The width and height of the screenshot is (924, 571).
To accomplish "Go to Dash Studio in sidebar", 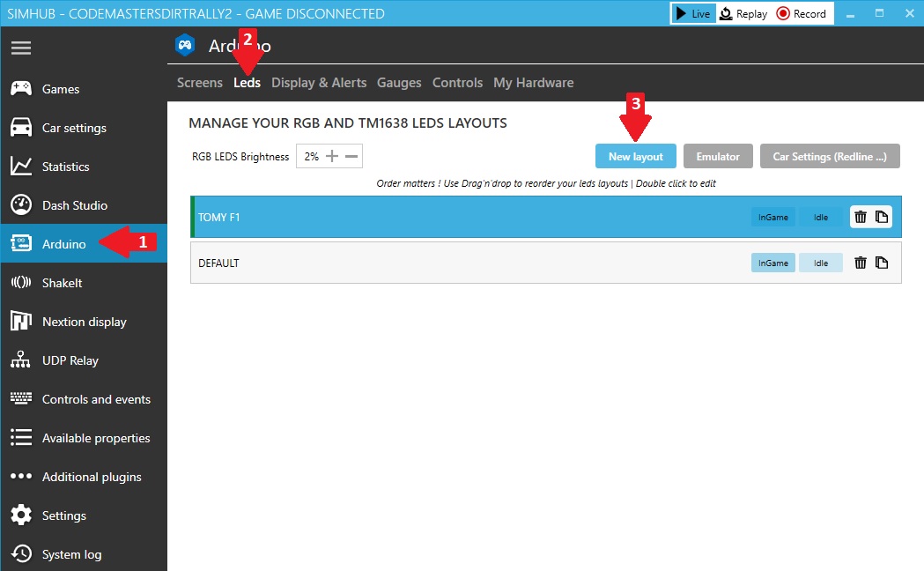I will [75, 205].
